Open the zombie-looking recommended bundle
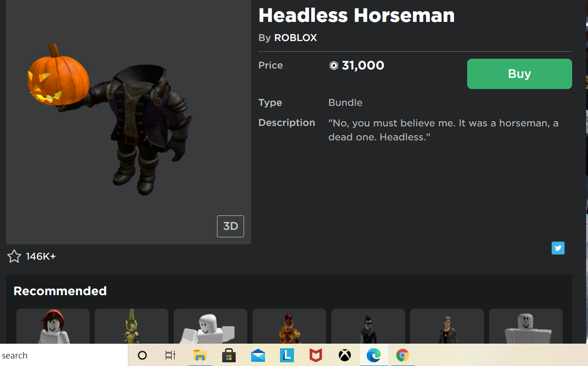Screen dimensions: 588x366 point(368,326)
